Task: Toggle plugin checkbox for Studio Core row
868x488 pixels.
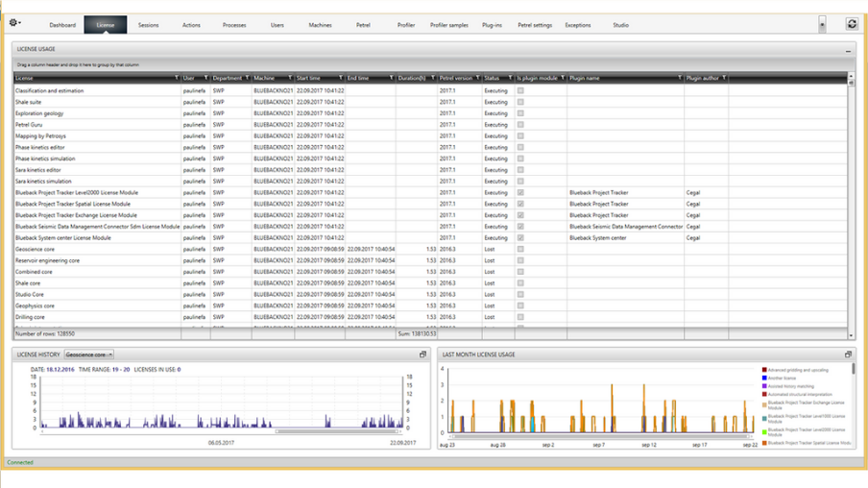Action: coord(520,295)
